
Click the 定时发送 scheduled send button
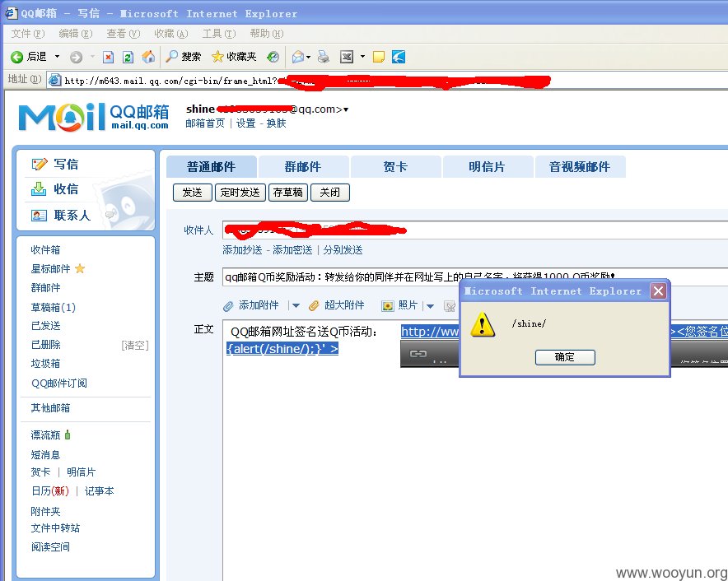point(240,192)
